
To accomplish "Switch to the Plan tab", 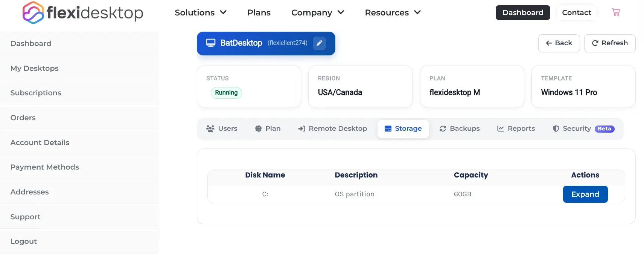I will coord(268,128).
